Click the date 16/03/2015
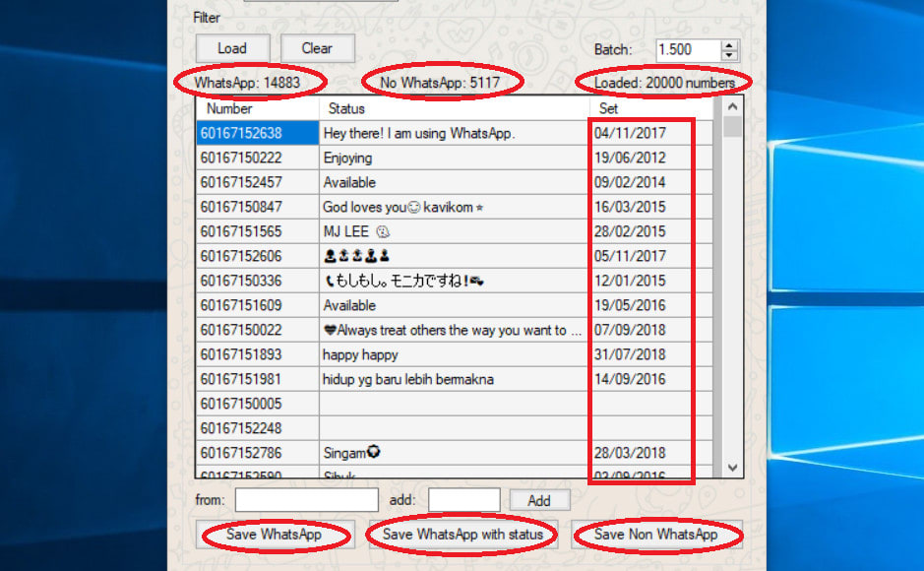924x571 pixels. (630, 207)
